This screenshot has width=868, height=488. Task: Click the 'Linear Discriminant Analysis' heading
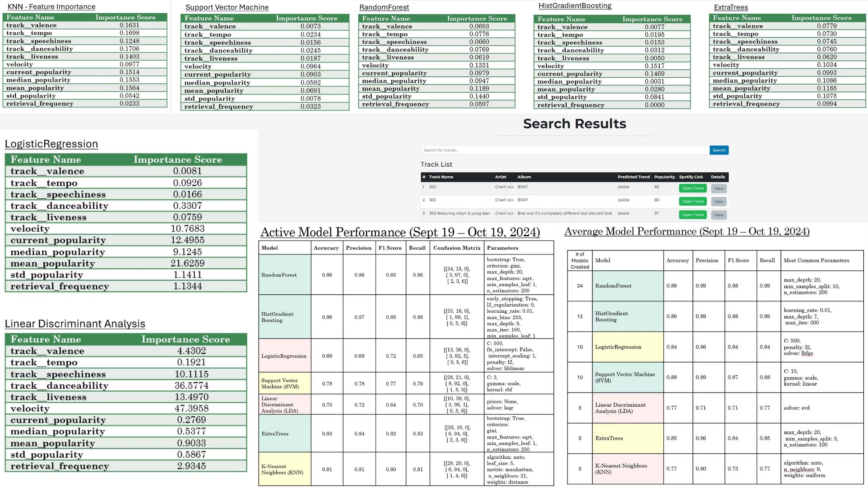[x=75, y=324]
